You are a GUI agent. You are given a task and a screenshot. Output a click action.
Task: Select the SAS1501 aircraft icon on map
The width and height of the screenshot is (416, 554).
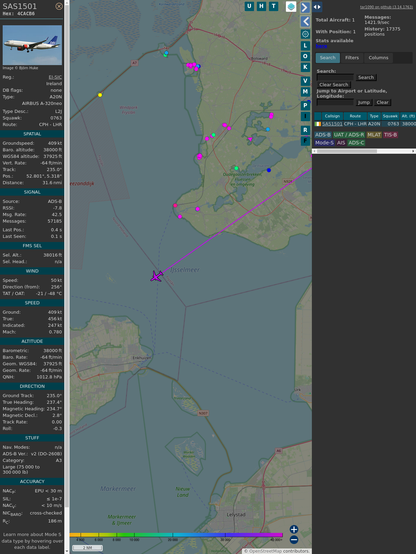pyautogui.click(x=156, y=276)
